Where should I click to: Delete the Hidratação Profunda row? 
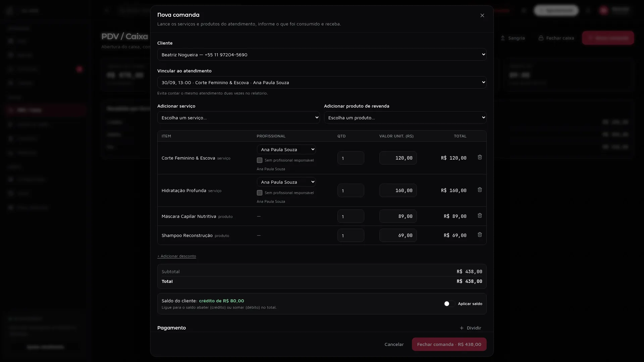point(480,190)
